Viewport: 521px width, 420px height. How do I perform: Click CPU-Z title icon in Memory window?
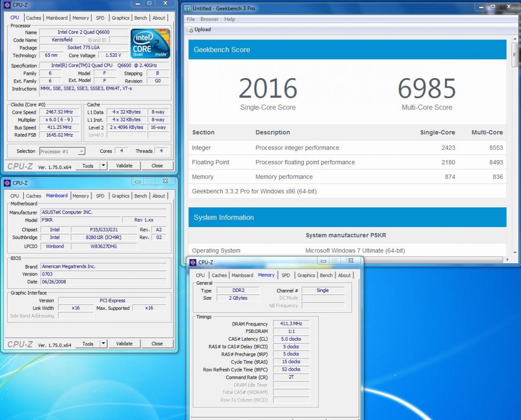tap(192, 262)
